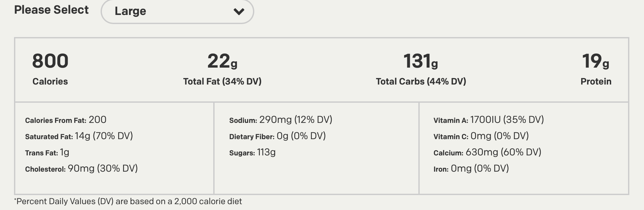The width and height of the screenshot is (644, 210).
Task: Click the Sugars 113g entry
Action: pyautogui.click(x=252, y=152)
